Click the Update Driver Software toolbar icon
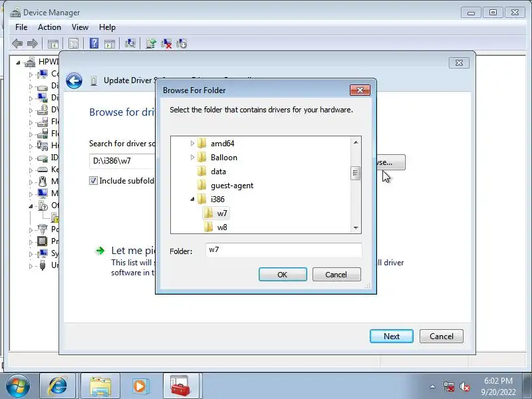This screenshot has width=532, height=399. (151, 43)
